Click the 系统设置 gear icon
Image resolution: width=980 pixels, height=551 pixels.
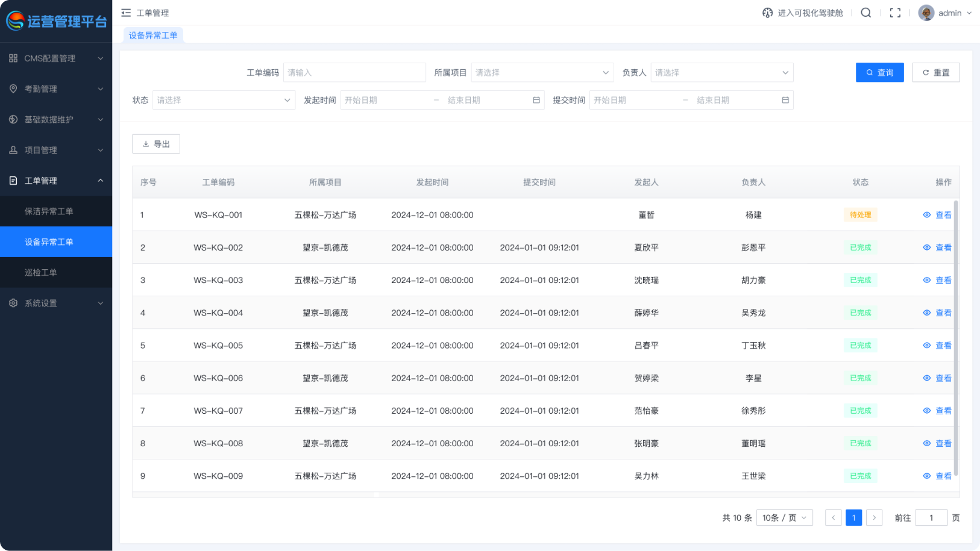click(13, 303)
